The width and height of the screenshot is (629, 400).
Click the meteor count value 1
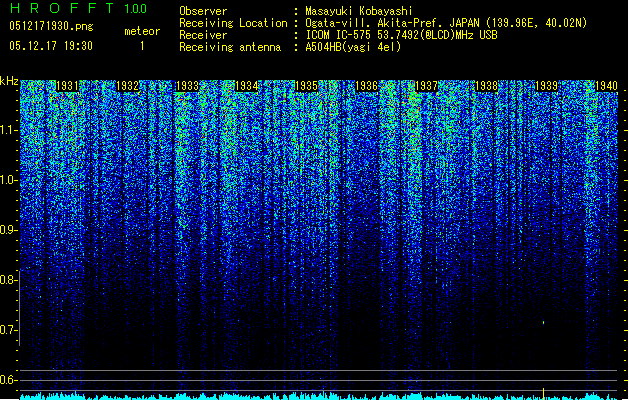coord(142,46)
